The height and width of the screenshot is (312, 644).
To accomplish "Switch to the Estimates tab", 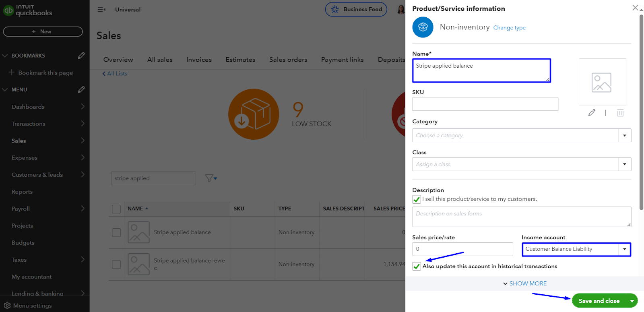I will click(x=240, y=60).
